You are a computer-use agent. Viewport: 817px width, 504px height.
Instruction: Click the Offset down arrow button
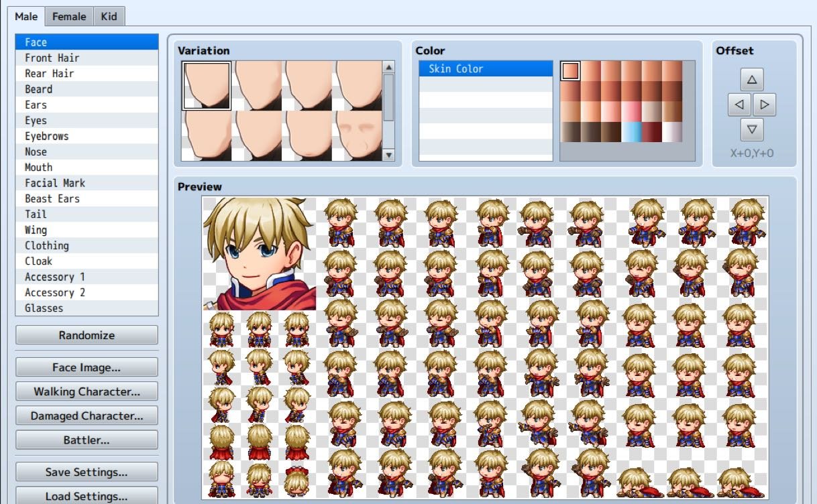point(752,129)
